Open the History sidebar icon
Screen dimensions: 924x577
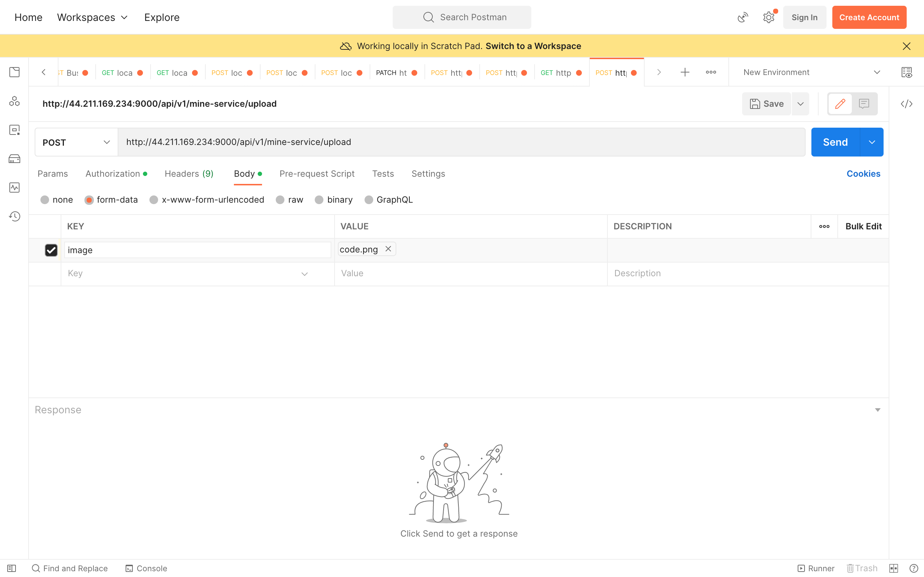coord(14,216)
